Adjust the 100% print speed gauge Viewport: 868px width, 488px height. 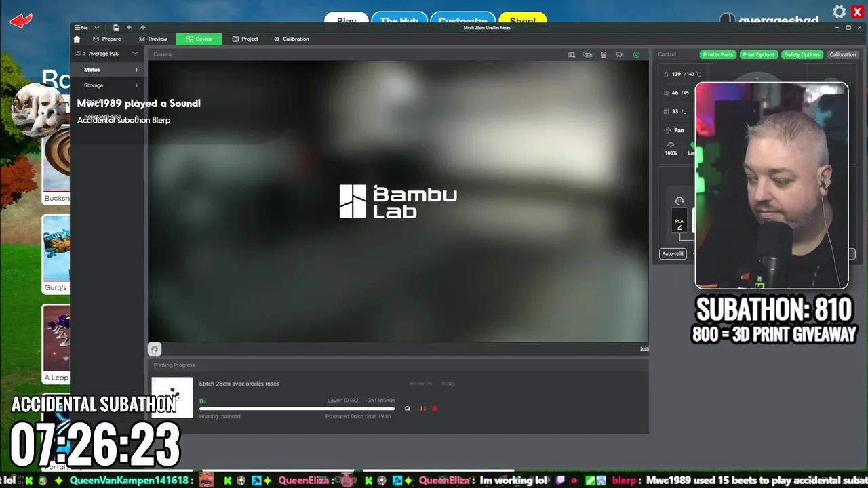671,148
